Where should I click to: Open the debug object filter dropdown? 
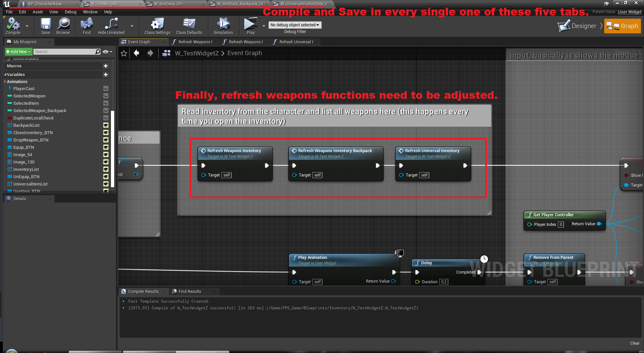[295, 25]
